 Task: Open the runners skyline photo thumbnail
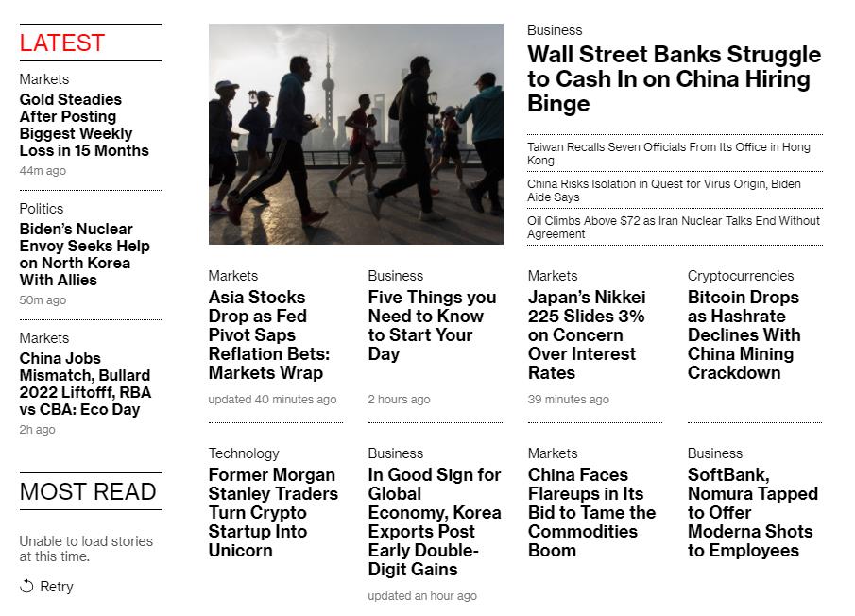point(355,134)
